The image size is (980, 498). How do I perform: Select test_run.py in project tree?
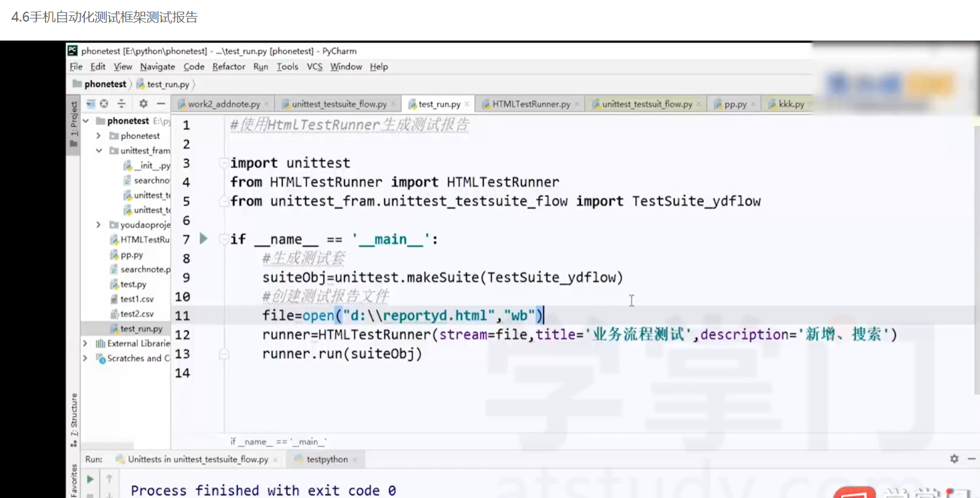coord(136,329)
